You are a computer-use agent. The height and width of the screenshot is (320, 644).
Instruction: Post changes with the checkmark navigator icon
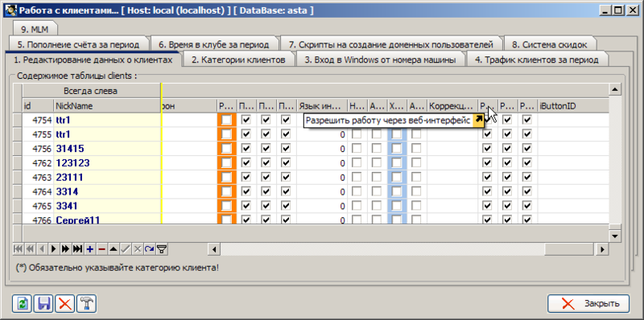[x=126, y=248]
